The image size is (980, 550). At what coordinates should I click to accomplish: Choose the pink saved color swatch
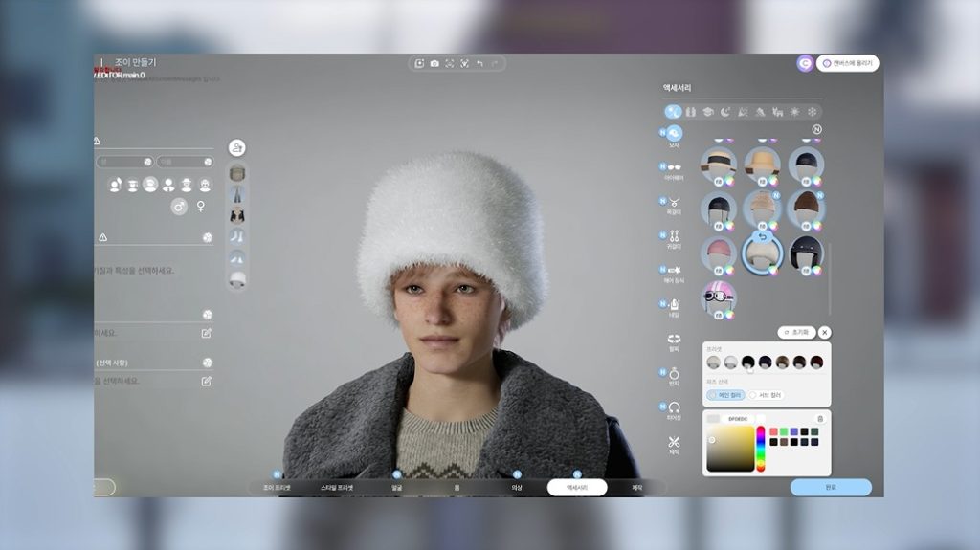tap(773, 432)
